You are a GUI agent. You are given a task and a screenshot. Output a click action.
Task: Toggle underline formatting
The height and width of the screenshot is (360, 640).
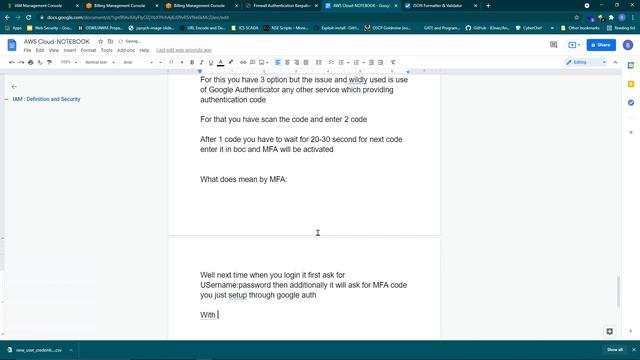(x=211, y=62)
